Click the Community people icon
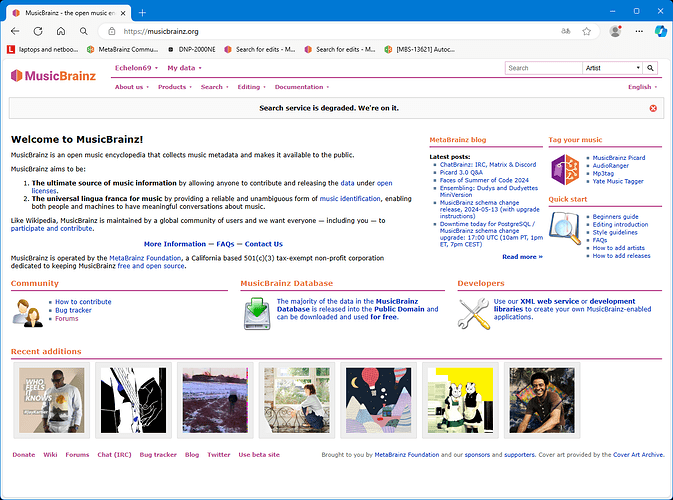 coord(27,313)
